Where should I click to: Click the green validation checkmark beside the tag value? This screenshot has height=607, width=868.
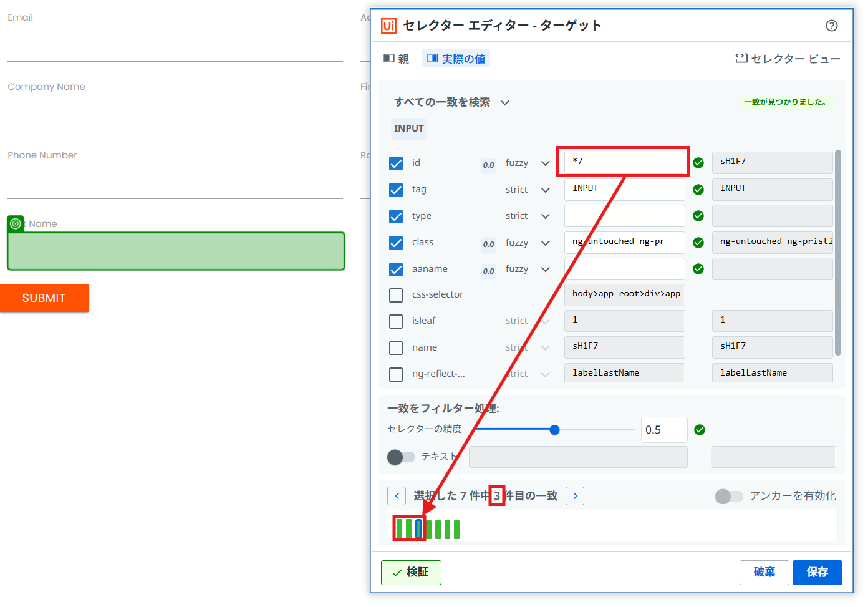coord(698,190)
